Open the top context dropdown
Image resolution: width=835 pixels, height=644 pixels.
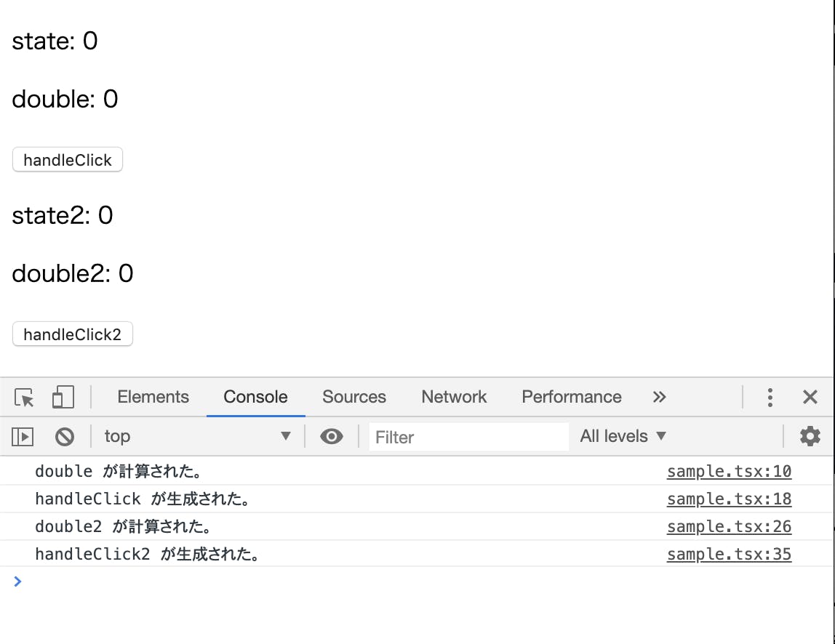[x=198, y=436]
